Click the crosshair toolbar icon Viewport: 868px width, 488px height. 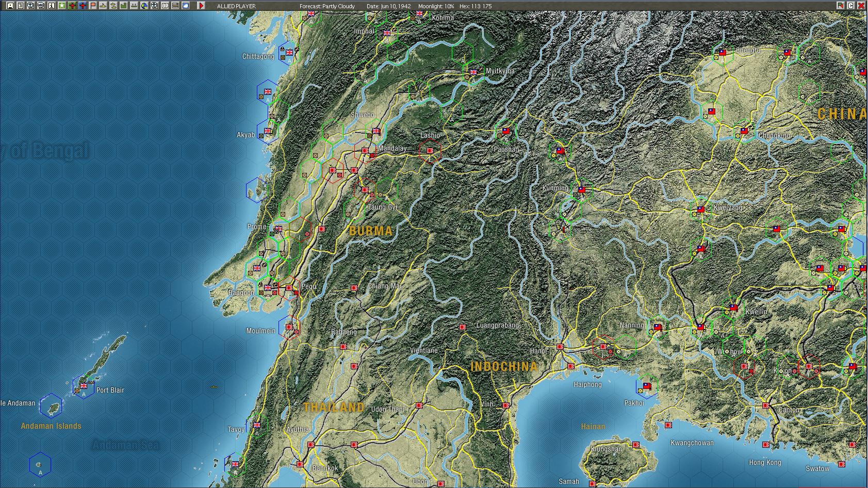pos(154,6)
